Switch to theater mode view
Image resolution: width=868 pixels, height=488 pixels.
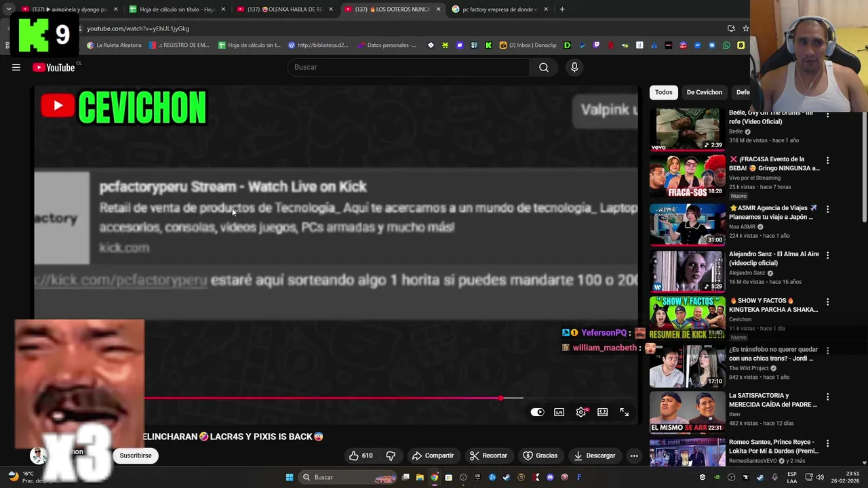602,412
